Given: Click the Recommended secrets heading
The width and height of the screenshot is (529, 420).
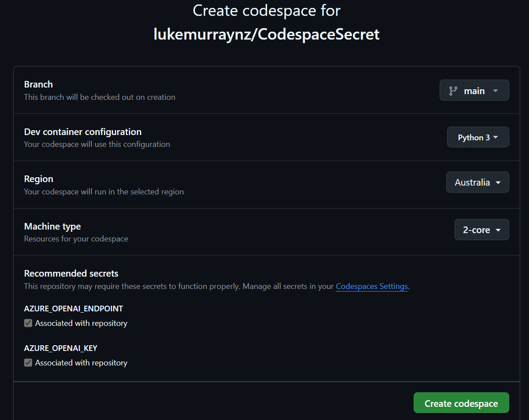Looking at the screenshot, I should click(71, 274).
